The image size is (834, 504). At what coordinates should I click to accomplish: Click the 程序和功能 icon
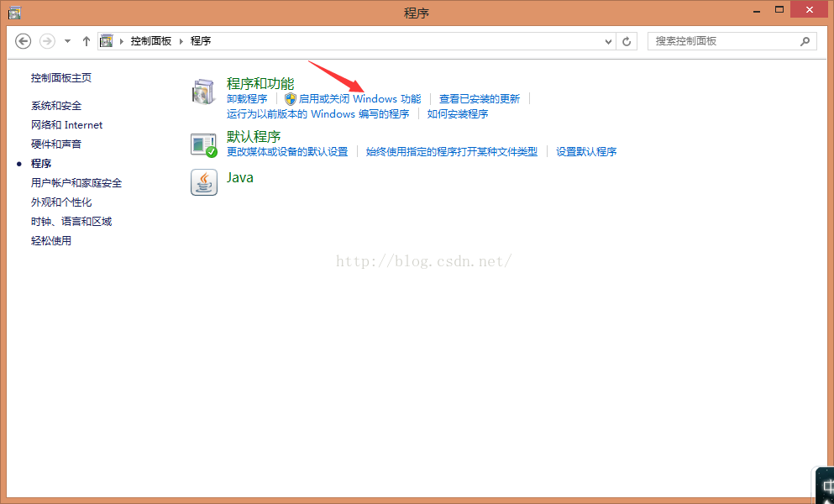click(x=204, y=91)
